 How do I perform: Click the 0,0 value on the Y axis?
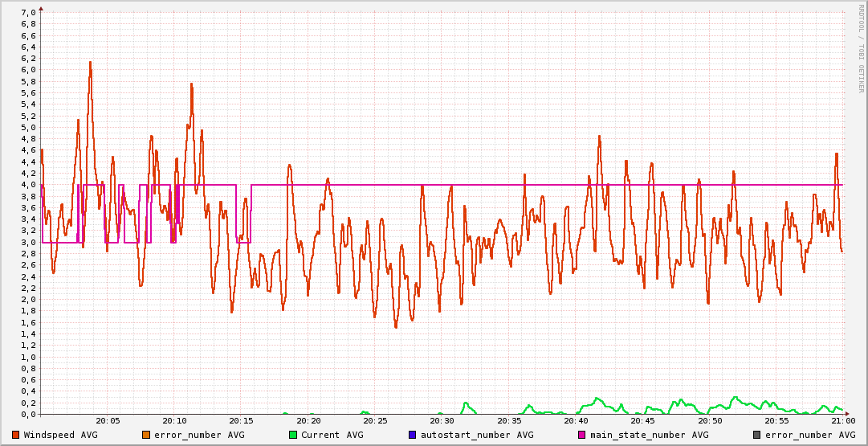tap(27, 415)
